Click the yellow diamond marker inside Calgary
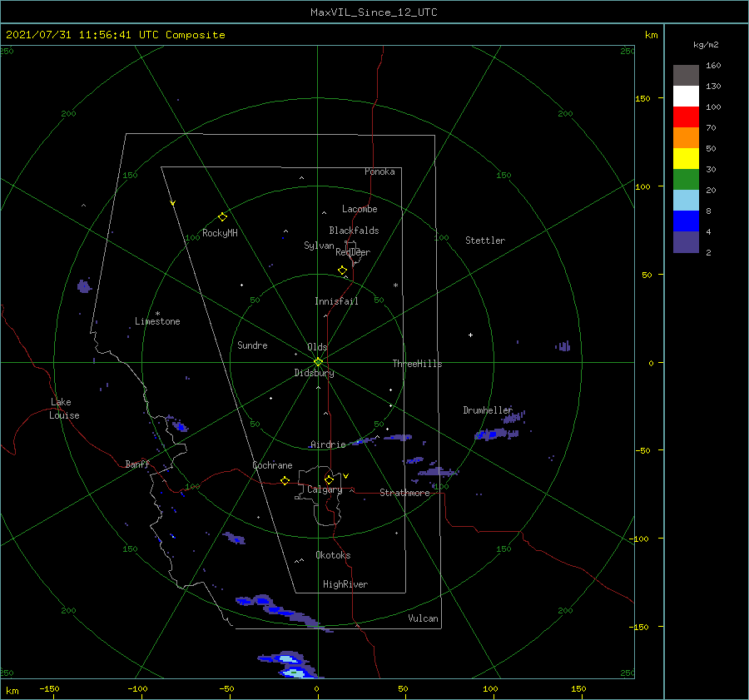The height and width of the screenshot is (700, 749). pos(329,479)
